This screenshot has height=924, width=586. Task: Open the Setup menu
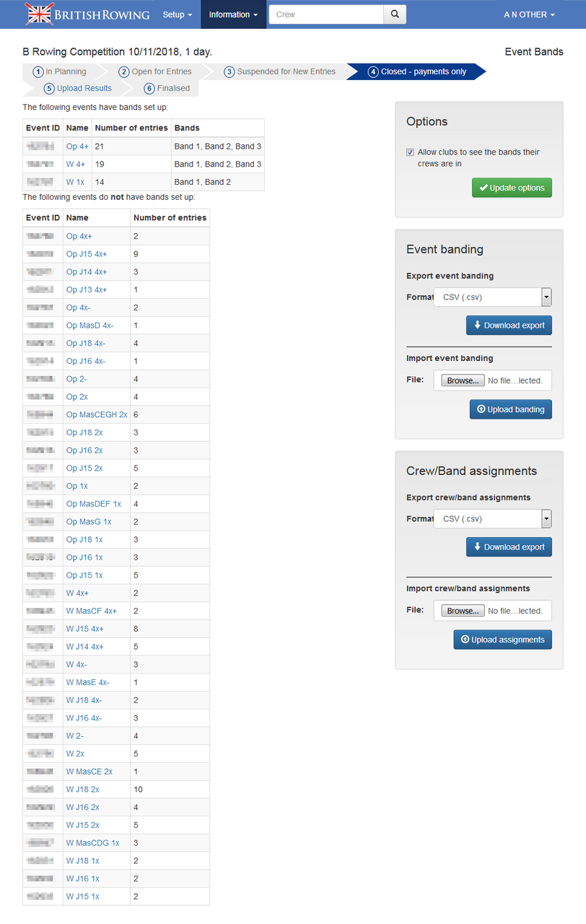177,14
